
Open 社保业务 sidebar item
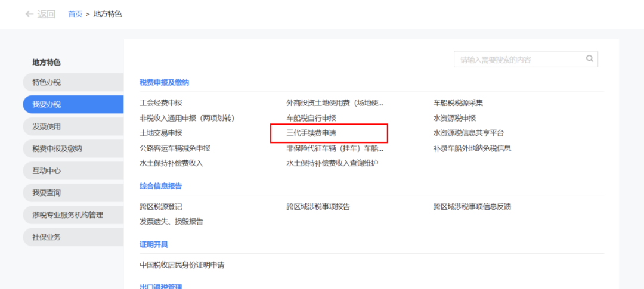pyautogui.click(x=47, y=237)
